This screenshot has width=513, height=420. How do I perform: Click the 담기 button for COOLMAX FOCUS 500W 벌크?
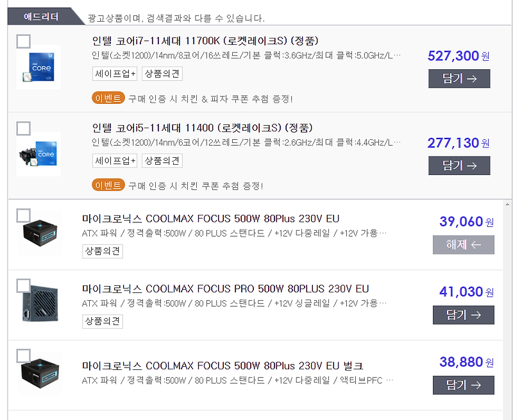click(463, 385)
